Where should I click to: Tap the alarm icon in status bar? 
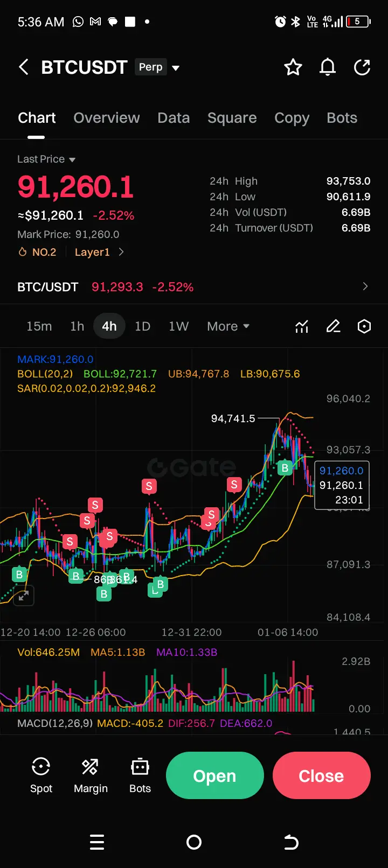280,22
